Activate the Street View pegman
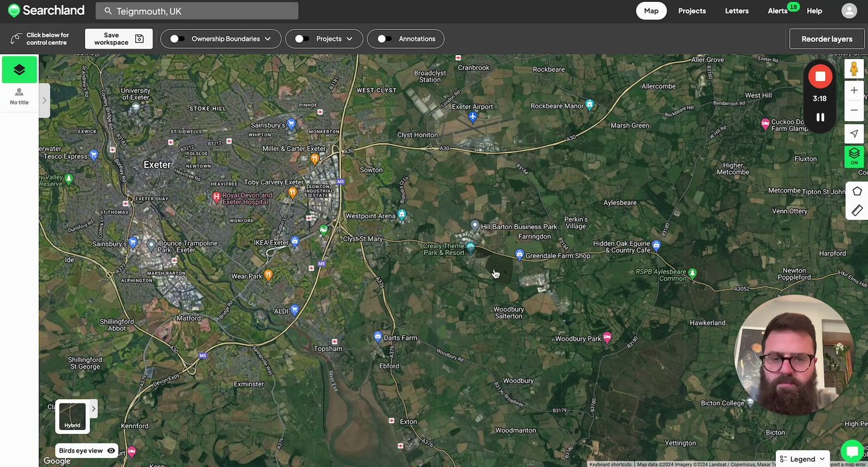868x467 pixels. 854,69
